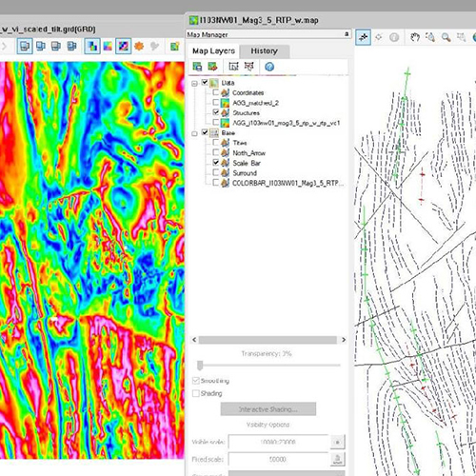476x476 pixels.
Task: Click the first icon in Map Layers toolbar
Action: pos(197,67)
